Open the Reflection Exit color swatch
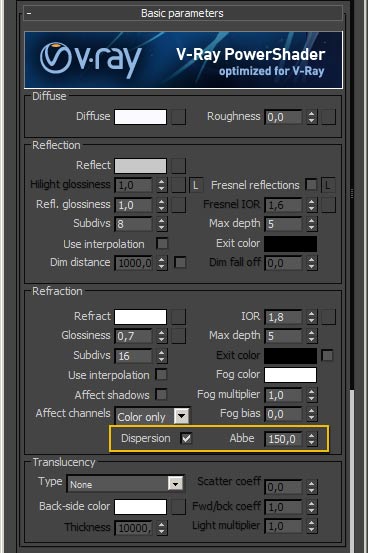Viewport: 368px width, 553px height. (290, 244)
